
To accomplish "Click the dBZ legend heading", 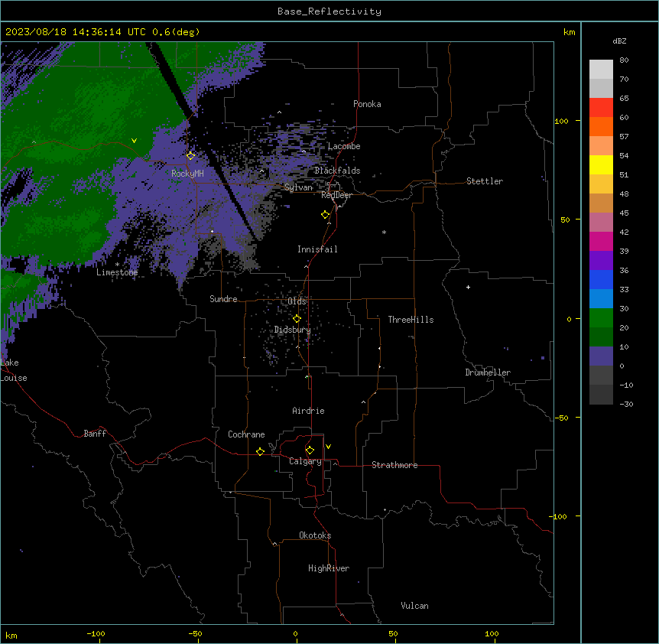I will click(619, 41).
